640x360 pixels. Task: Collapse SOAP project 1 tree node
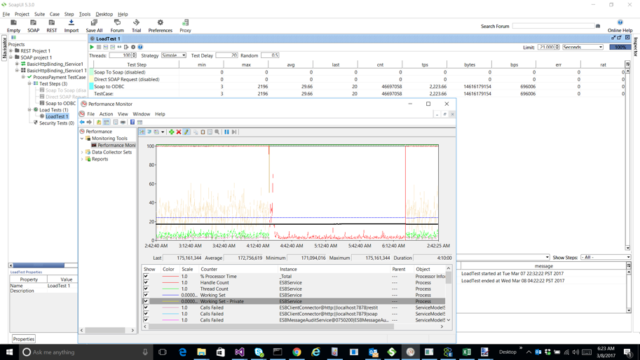pyautogui.click(x=11, y=58)
